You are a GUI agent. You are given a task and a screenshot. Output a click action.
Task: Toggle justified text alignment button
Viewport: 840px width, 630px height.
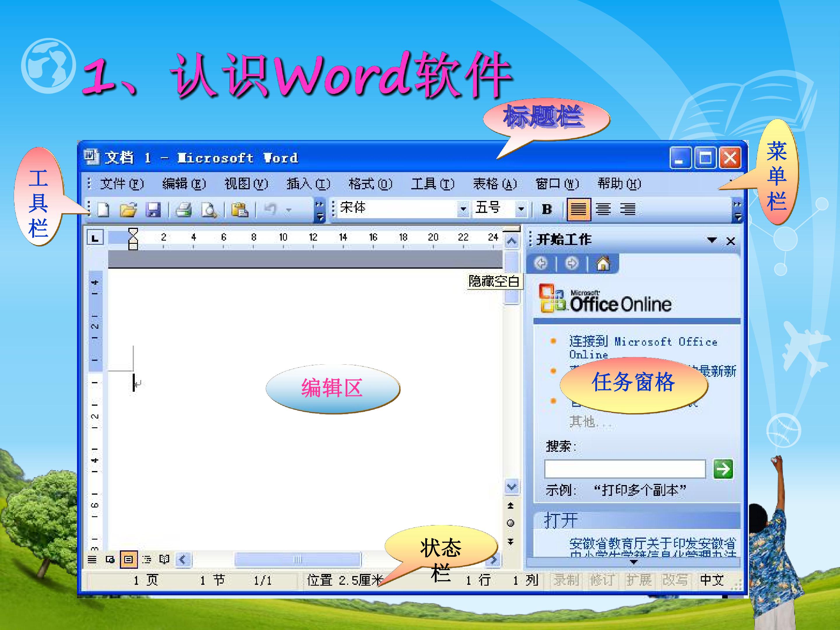pos(579,209)
